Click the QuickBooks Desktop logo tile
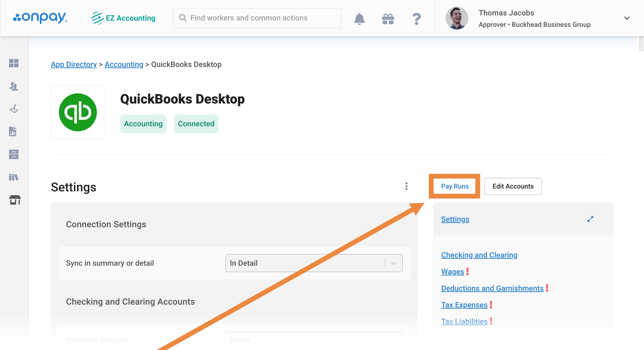 78,112
